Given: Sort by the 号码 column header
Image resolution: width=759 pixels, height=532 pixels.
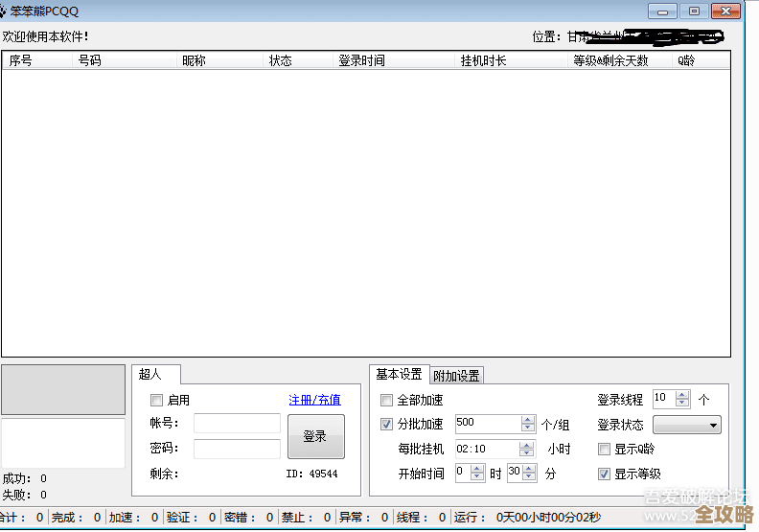Looking at the screenshot, I should pos(125,60).
